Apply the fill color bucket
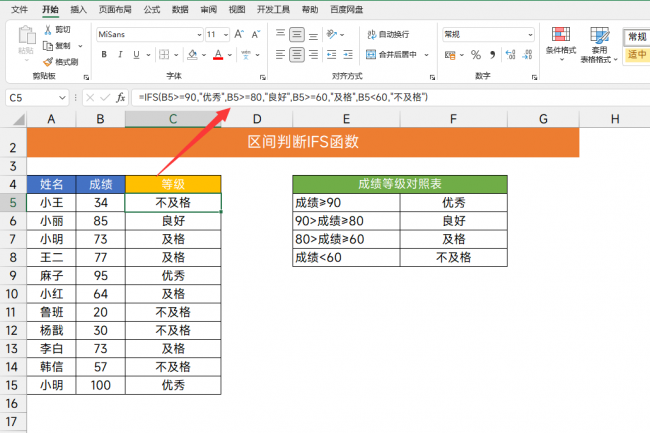 click(192, 54)
